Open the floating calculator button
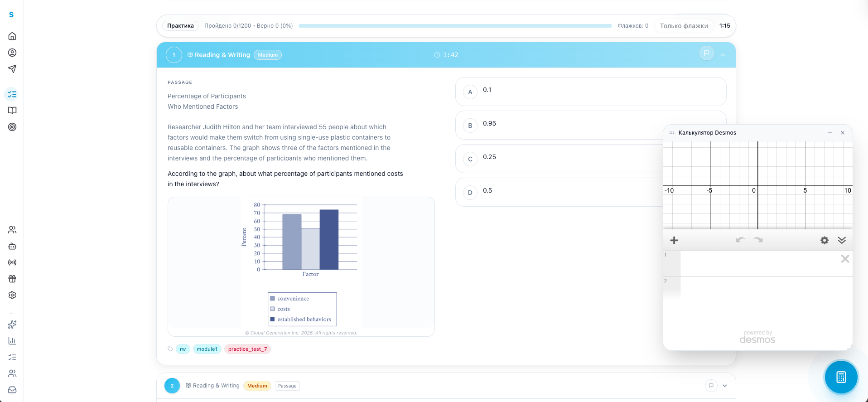 [841, 377]
